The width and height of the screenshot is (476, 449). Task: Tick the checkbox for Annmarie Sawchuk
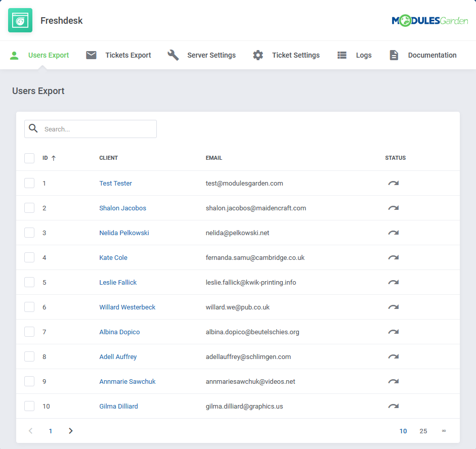(x=29, y=381)
